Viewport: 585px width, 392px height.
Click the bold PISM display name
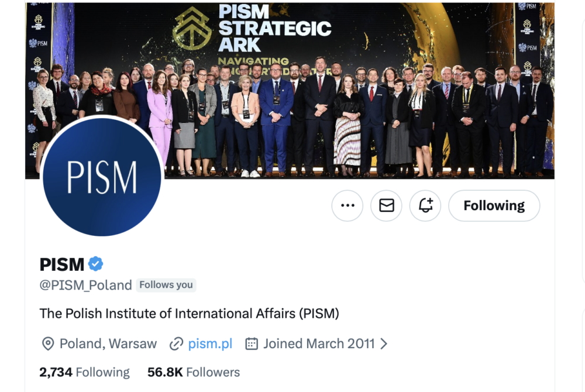coord(62,264)
